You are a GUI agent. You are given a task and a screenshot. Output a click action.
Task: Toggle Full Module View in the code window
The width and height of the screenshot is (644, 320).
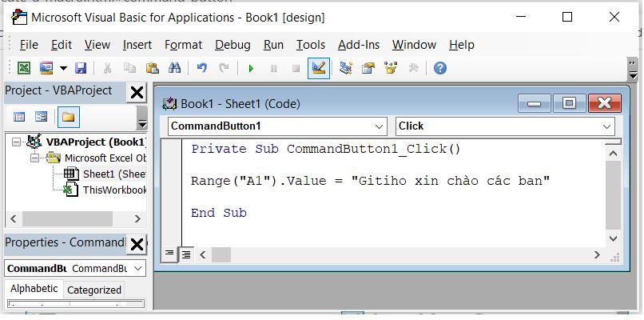pyautogui.click(x=186, y=255)
